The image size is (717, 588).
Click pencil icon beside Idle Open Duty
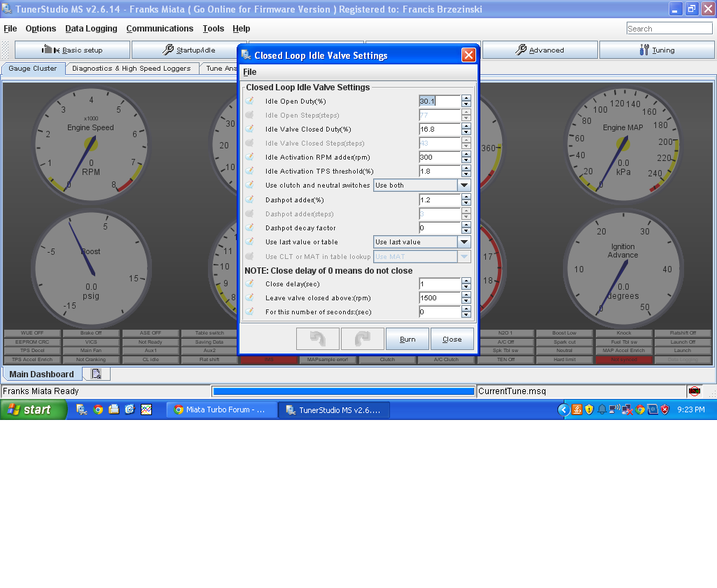click(x=249, y=101)
